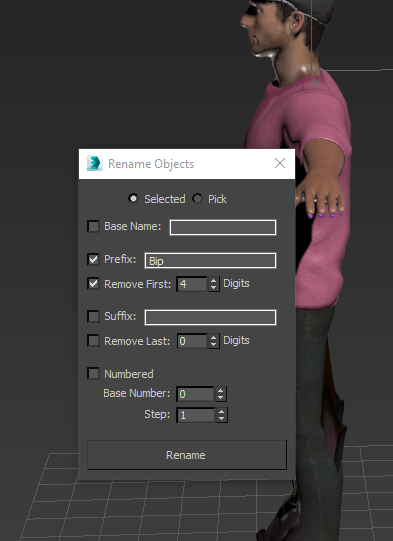
Task: Select the Selected radio option
Action: pos(133,198)
